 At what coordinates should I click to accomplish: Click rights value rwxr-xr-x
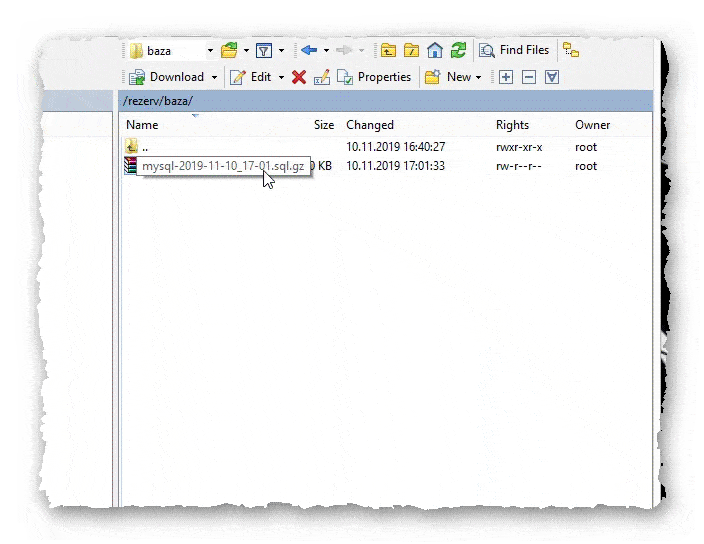coord(519,147)
